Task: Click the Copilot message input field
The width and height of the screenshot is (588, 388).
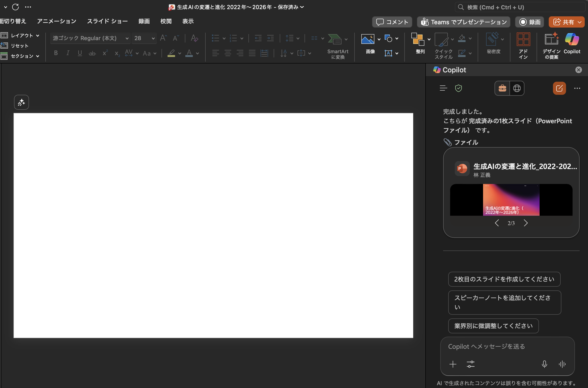Action: coord(506,346)
